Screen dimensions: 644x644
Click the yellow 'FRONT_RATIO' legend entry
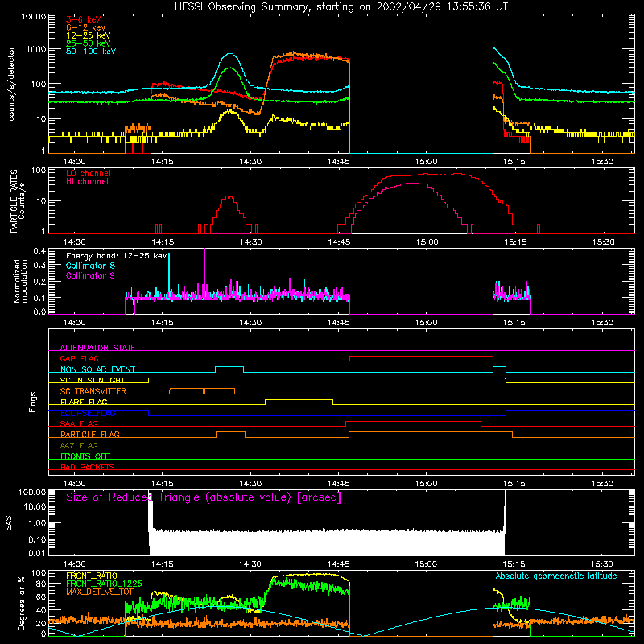click(x=92, y=576)
